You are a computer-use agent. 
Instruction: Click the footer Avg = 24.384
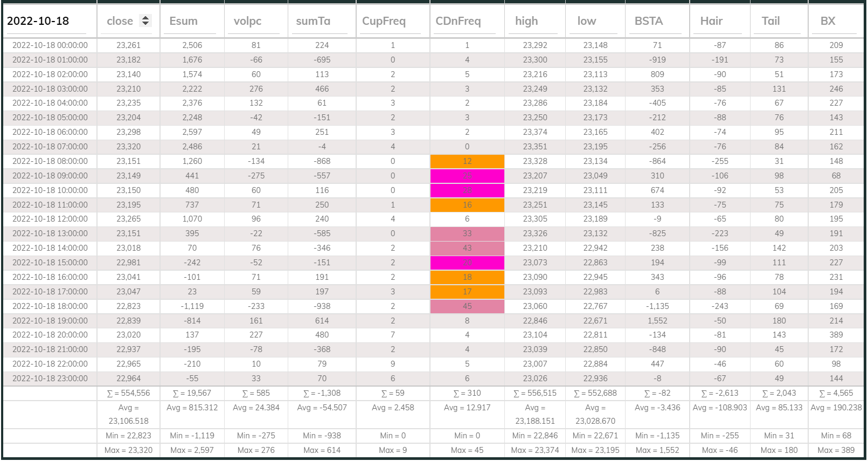coord(256,408)
